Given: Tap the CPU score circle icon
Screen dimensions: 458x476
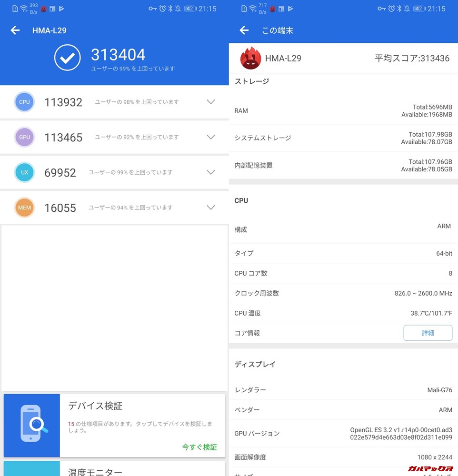Looking at the screenshot, I should pyautogui.click(x=24, y=102).
